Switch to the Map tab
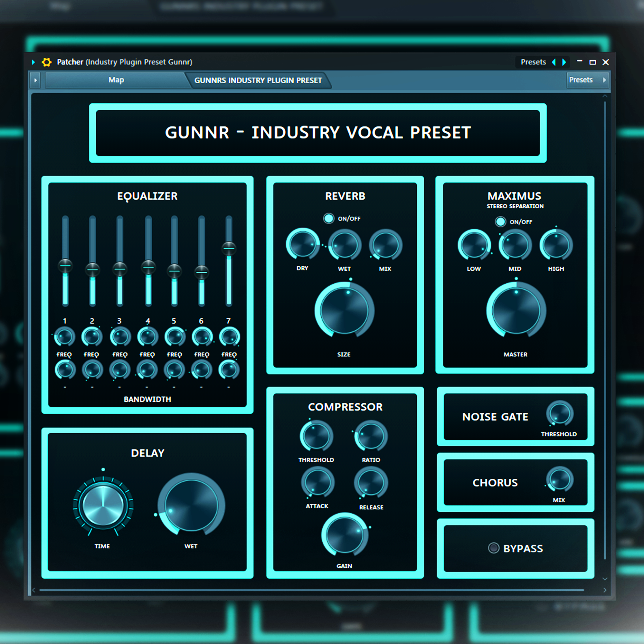The height and width of the screenshot is (644, 644). (x=116, y=80)
